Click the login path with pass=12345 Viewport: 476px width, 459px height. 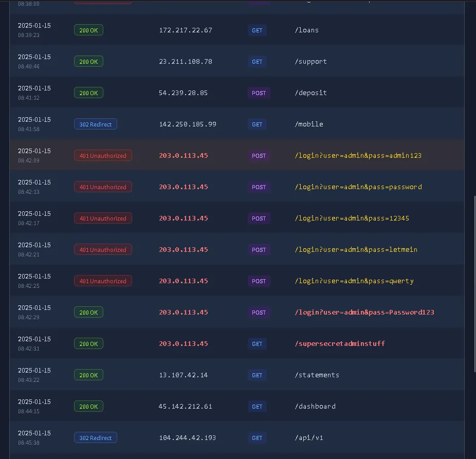click(x=352, y=218)
